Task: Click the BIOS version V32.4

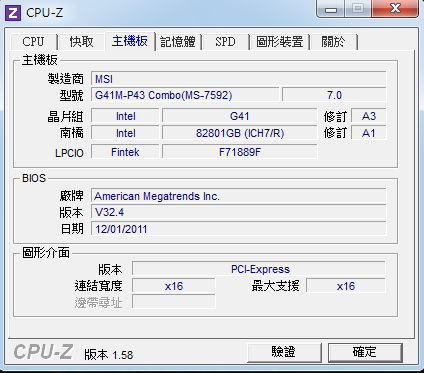Action: coord(239,212)
